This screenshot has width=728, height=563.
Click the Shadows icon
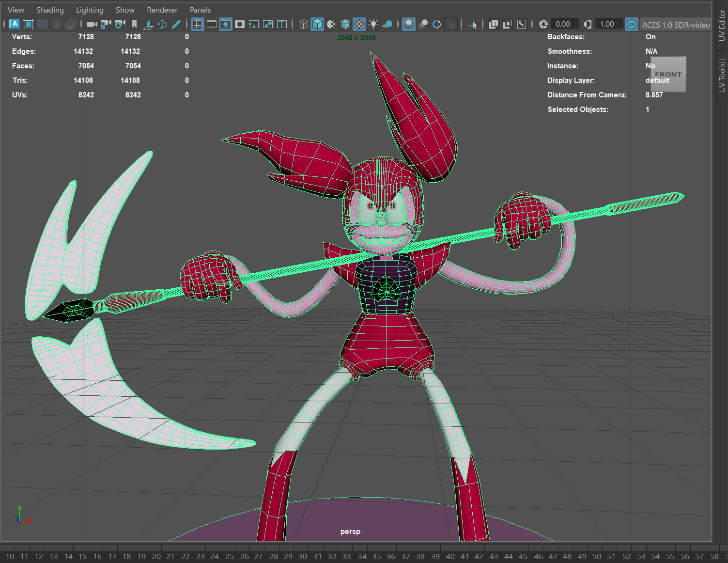[x=387, y=24]
